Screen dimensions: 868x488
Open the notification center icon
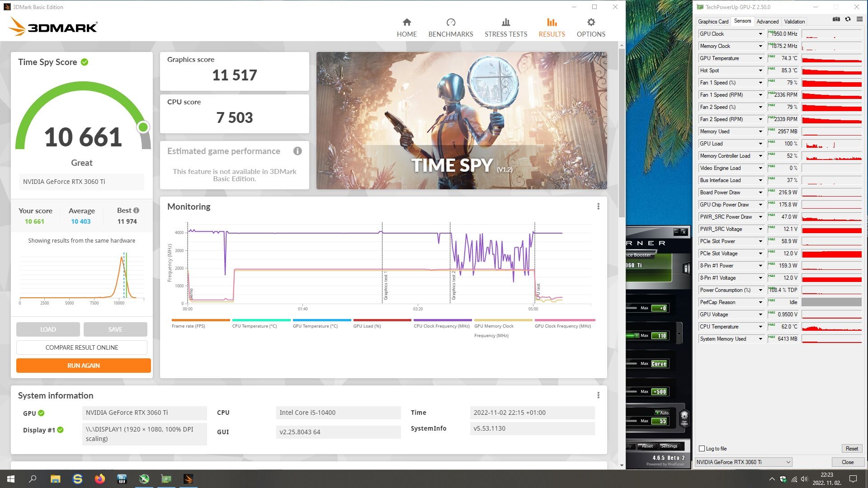coord(853,479)
